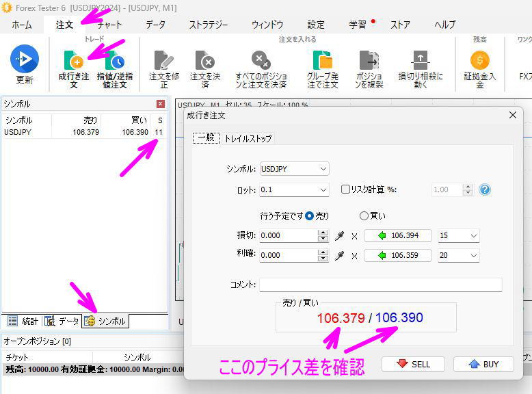Switch to the トレイルストップ dialog tab
Screen dimensions: 532x394
(x=248, y=138)
